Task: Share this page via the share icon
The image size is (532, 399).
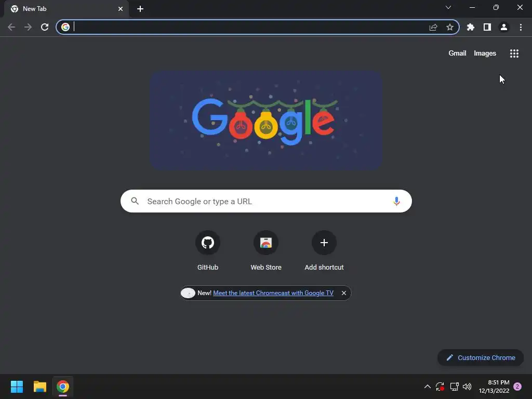Action: pos(433,27)
